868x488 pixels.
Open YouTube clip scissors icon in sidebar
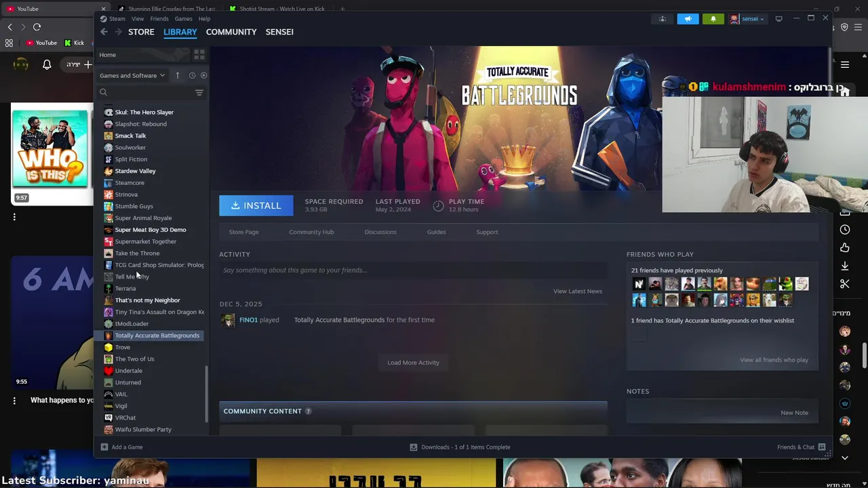(x=845, y=284)
